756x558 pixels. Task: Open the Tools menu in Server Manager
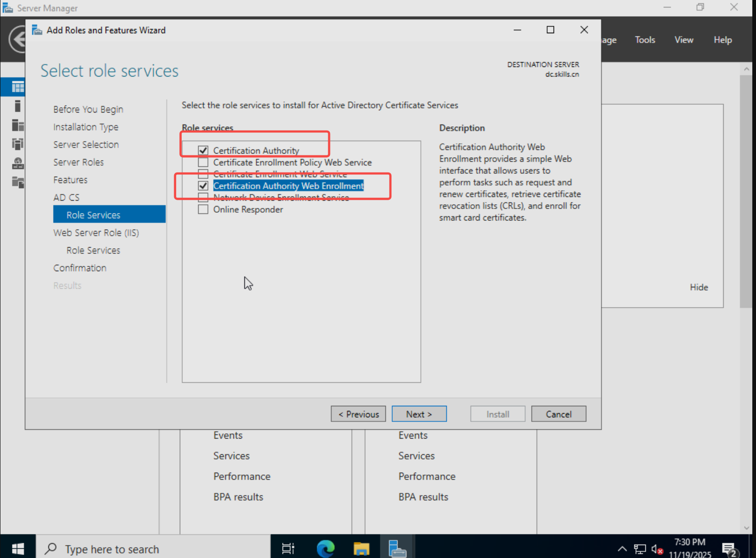pos(645,40)
